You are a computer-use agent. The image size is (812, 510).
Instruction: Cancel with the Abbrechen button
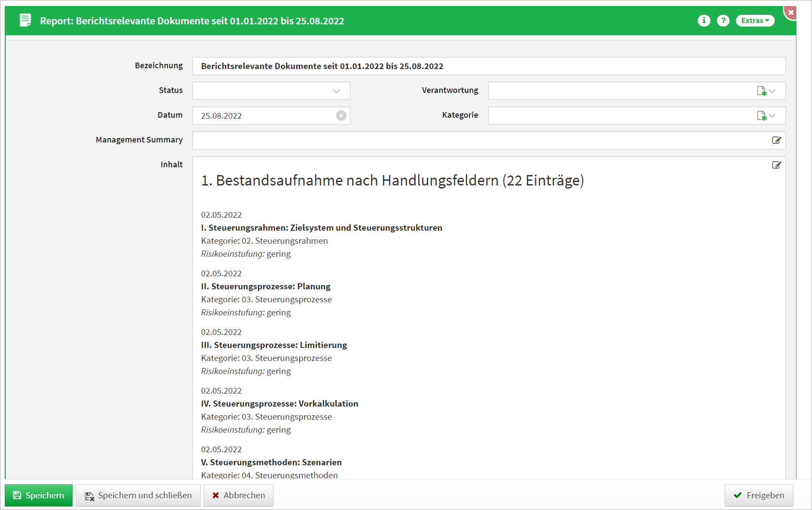(238, 495)
